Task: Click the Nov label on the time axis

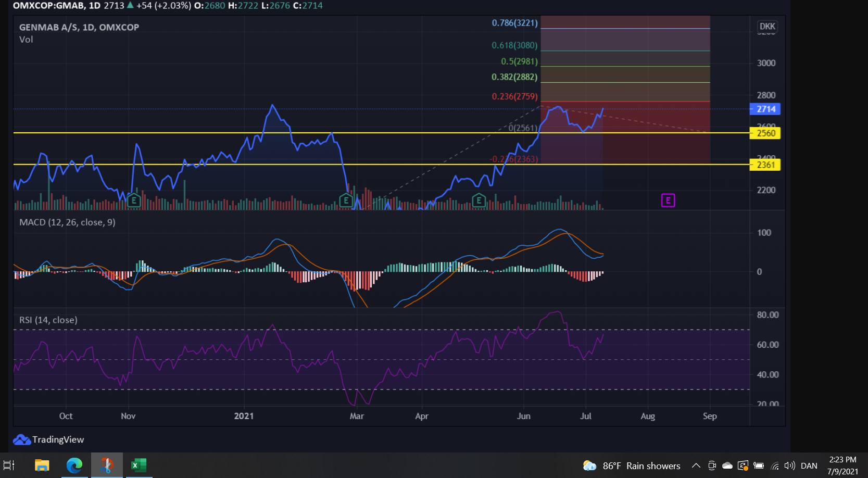Action: point(128,416)
